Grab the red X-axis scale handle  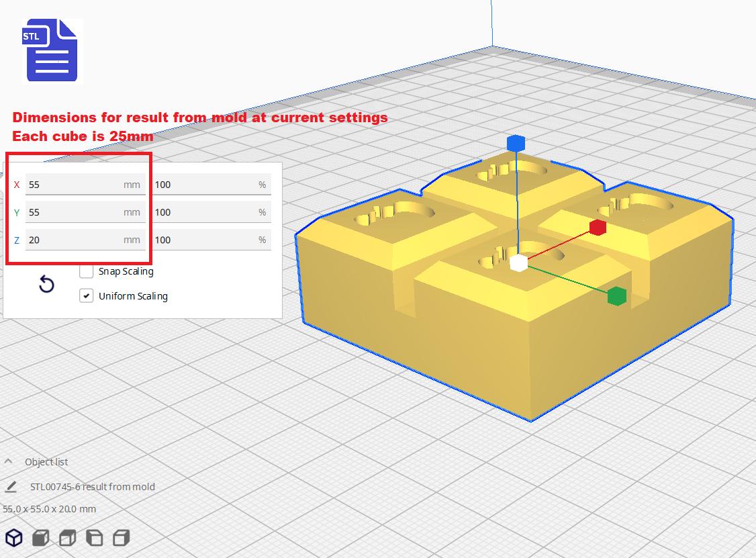pyautogui.click(x=598, y=227)
